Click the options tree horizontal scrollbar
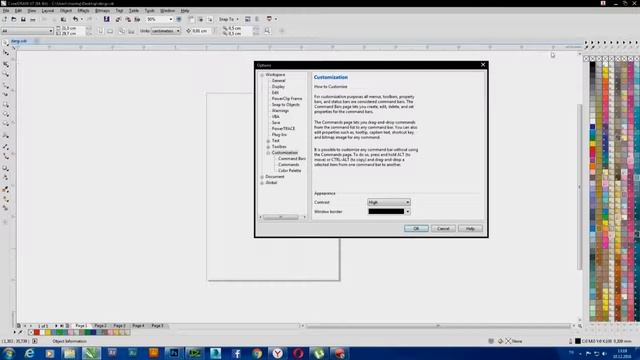This screenshot has height=360, width=640. pos(282,217)
